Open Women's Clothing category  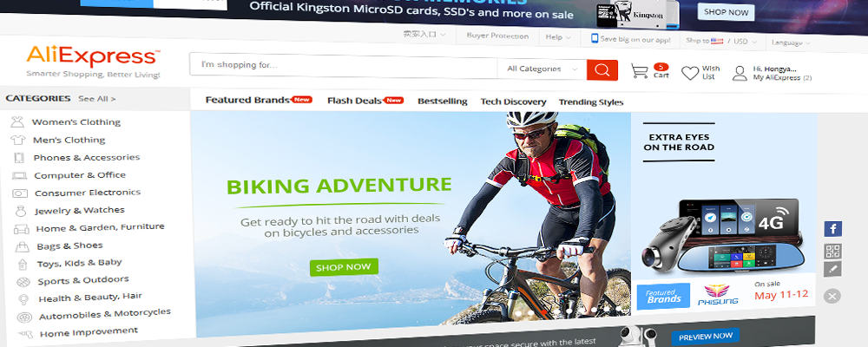(x=76, y=122)
